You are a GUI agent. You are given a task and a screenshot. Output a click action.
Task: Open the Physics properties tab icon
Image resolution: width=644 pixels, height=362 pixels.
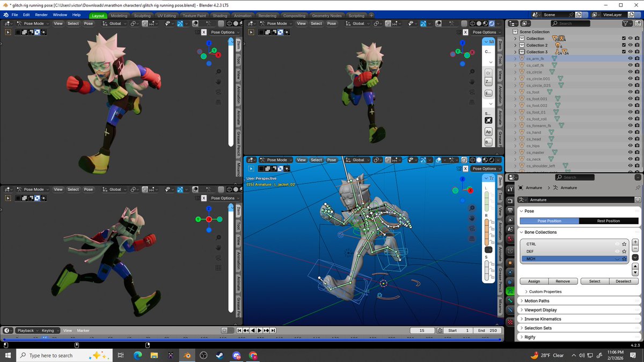click(x=510, y=272)
